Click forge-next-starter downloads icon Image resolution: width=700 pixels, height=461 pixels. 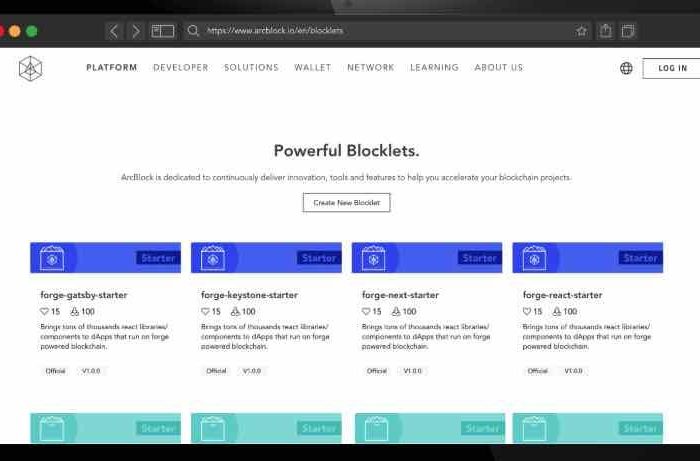[x=396, y=311]
